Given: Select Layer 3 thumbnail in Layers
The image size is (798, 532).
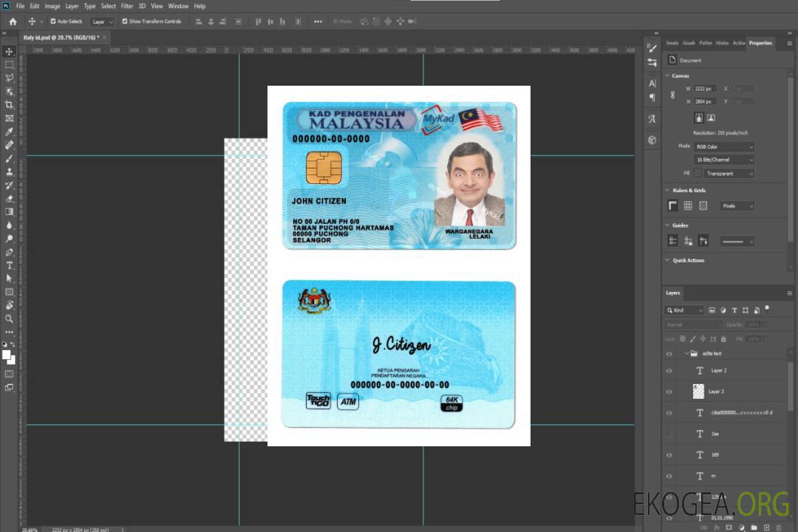Looking at the screenshot, I should click(x=699, y=392).
